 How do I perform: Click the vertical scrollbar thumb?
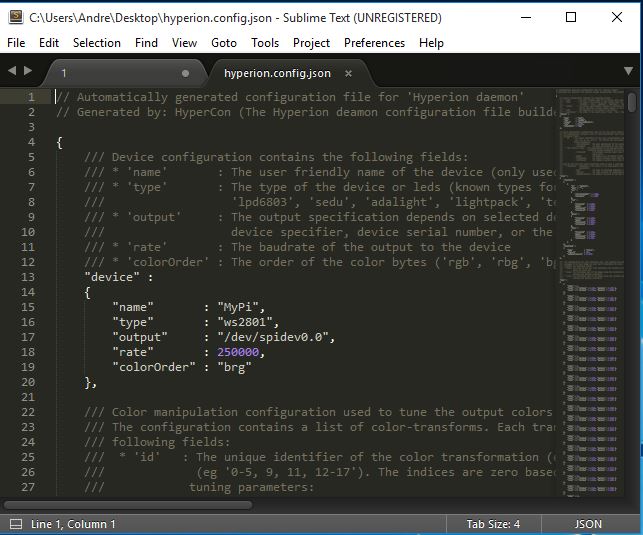(632, 102)
